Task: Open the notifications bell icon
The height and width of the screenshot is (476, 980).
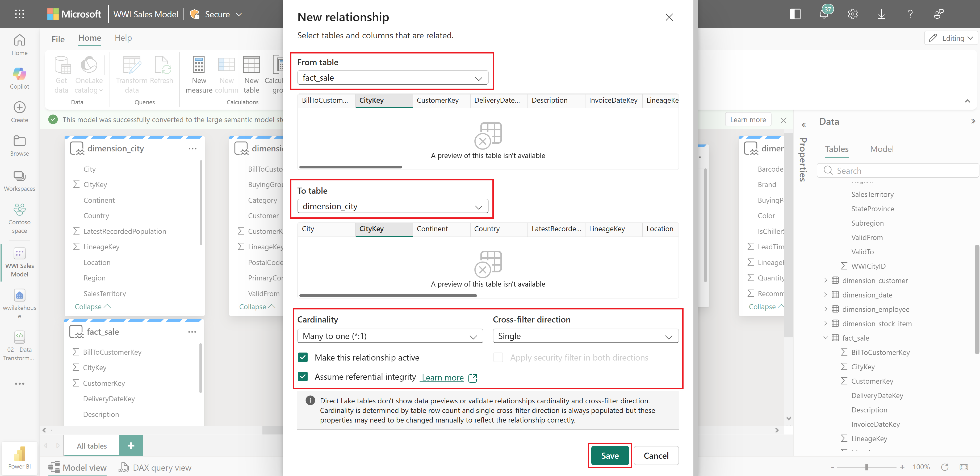Action: [x=824, y=14]
